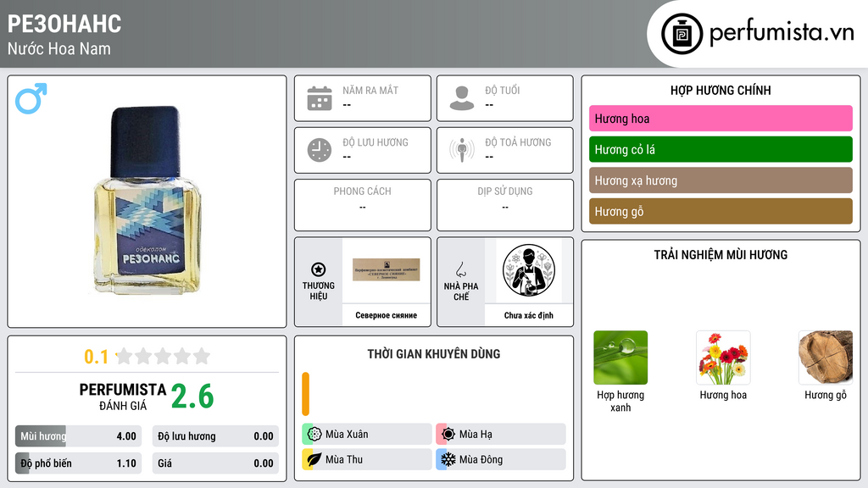The image size is (868, 488).
Task: Click the sillage icon for Độ toả hương
Action: [462, 150]
